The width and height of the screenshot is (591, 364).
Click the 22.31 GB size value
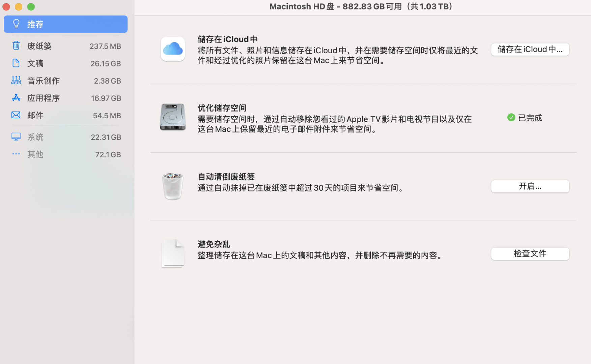106,137
